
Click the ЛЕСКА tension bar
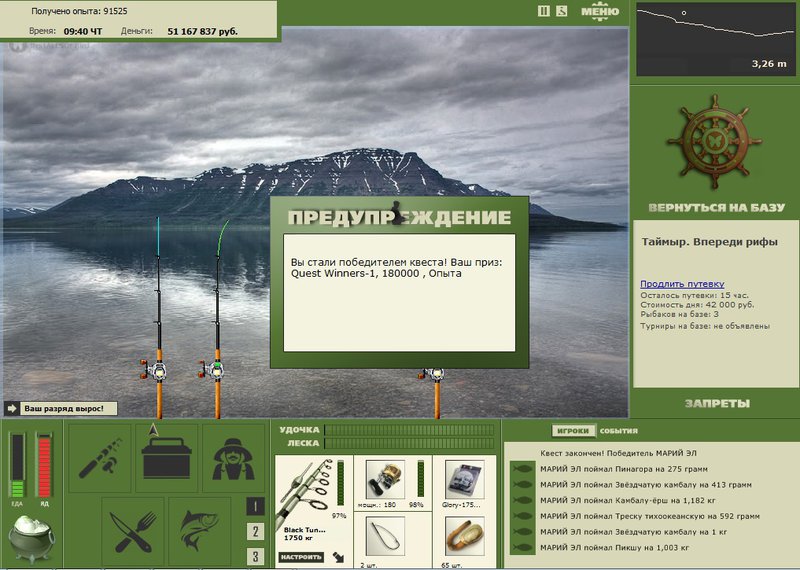pyautogui.click(x=409, y=443)
